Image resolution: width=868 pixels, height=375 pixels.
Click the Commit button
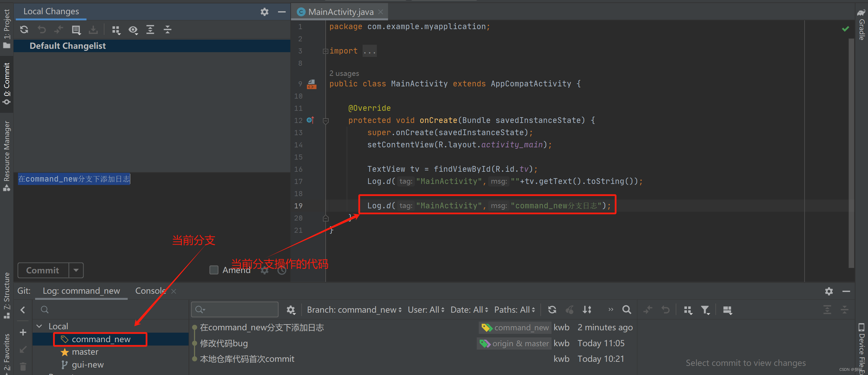click(x=43, y=270)
